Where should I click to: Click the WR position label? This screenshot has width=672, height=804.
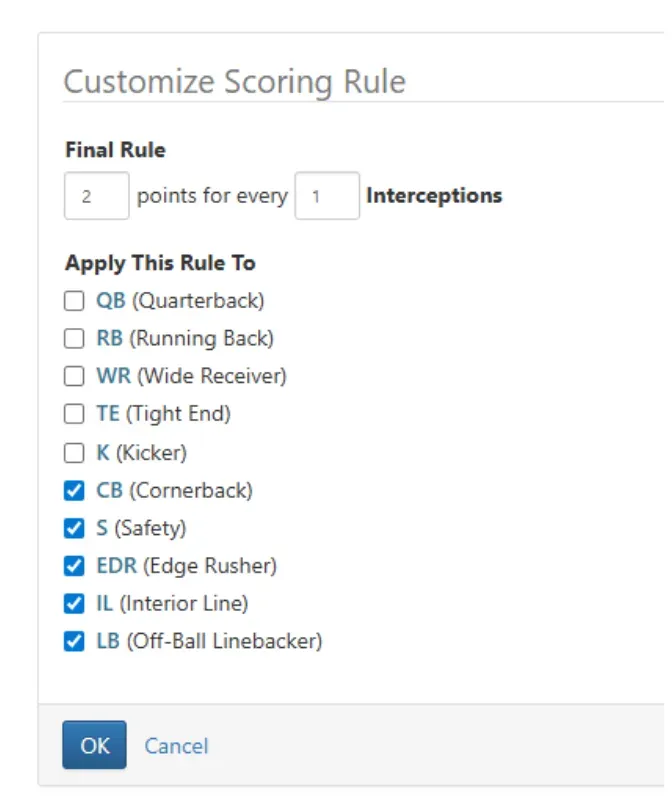[113, 377]
